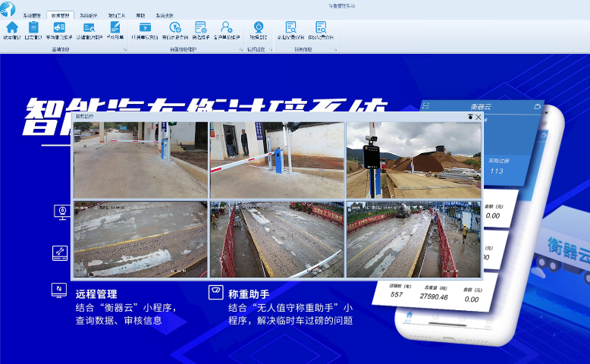Viewport: 590px width, 364px height.
Task: Toggle the pin on the video monitoring panel
Action: pos(470,117)
